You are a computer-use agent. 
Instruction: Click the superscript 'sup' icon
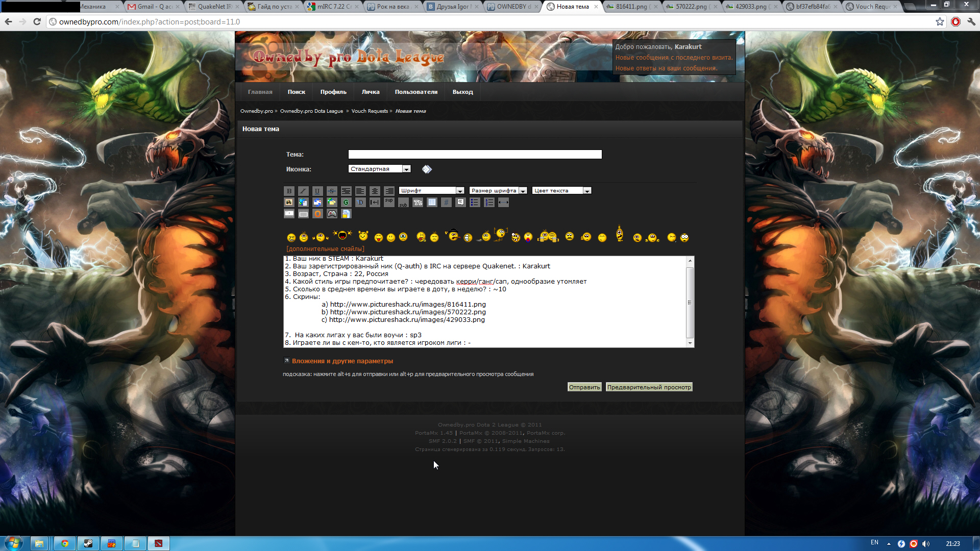click(389, 202)
